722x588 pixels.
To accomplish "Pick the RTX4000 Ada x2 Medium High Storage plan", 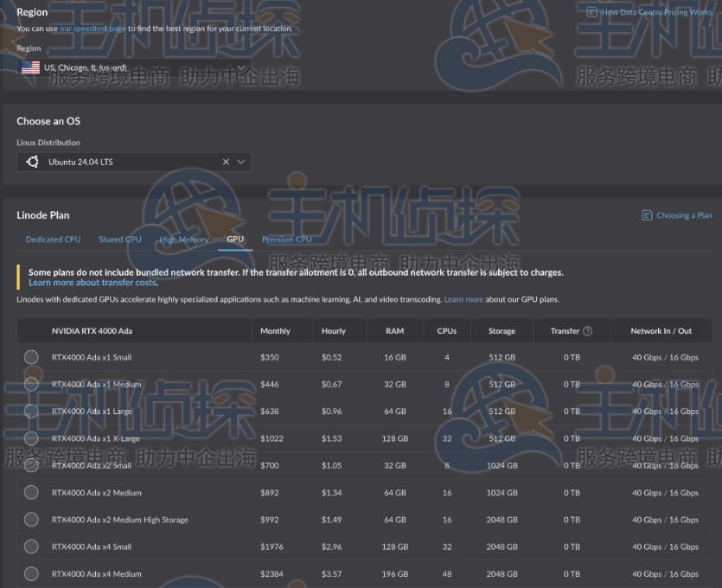I will click(x=31, y=520).
